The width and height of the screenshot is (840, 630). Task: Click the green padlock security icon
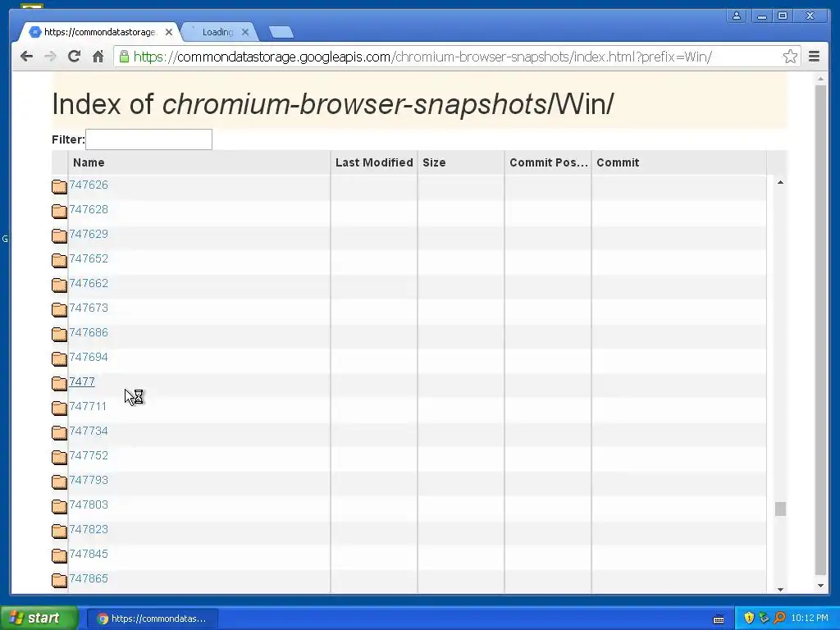(125, 57)
